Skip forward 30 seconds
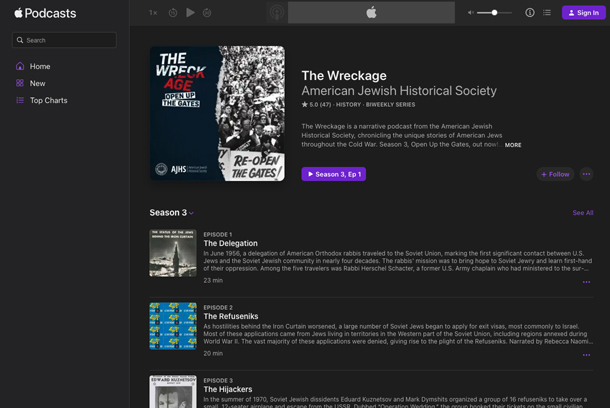This screenshot has height=408, width=610. tap(207, 13)
